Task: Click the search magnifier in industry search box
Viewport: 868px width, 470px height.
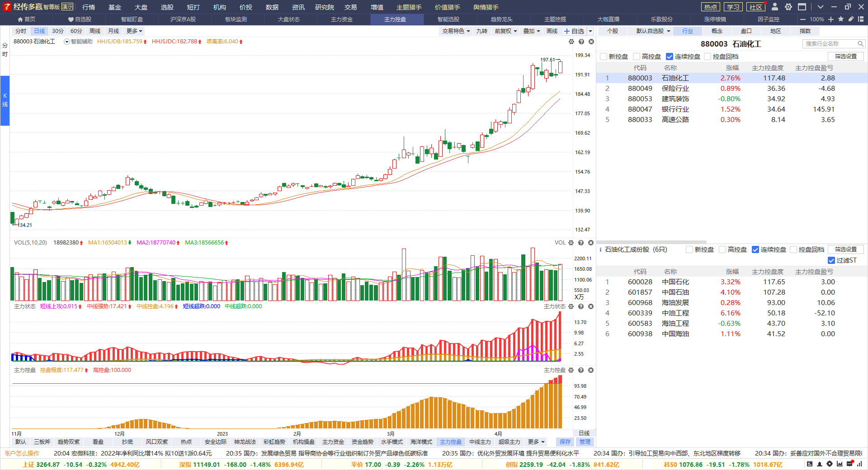Action: pyautogui.click(x=860, y=44)
